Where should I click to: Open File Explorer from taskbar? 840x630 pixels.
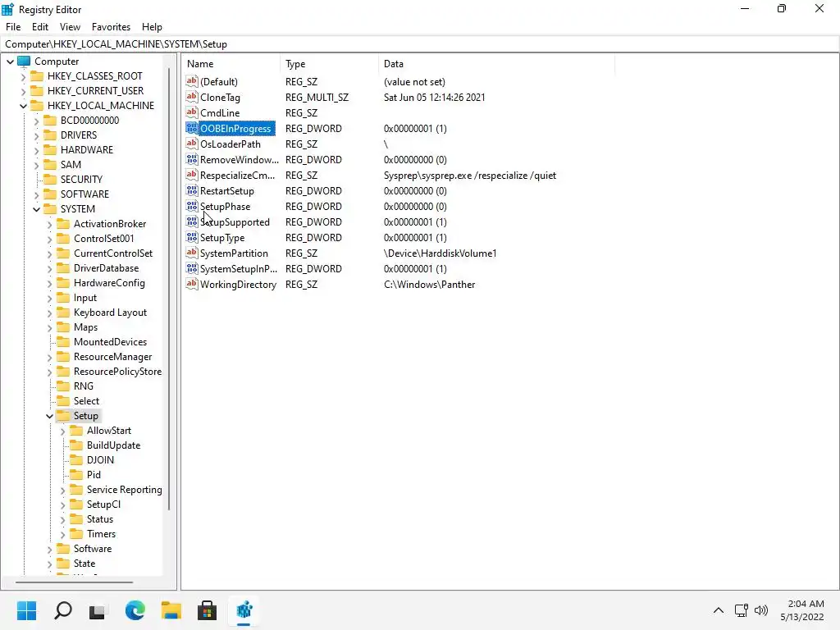pos(171,610)
